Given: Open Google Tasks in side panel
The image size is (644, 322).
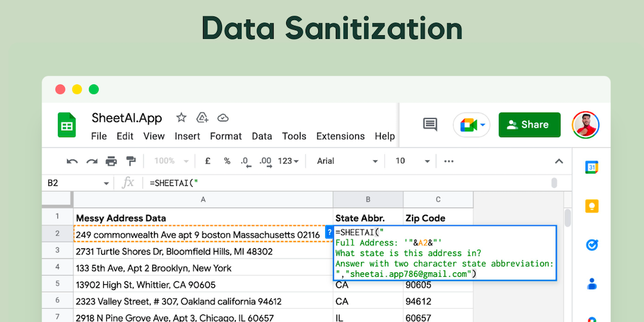Looking at the screenshot, I should point(591,245).
